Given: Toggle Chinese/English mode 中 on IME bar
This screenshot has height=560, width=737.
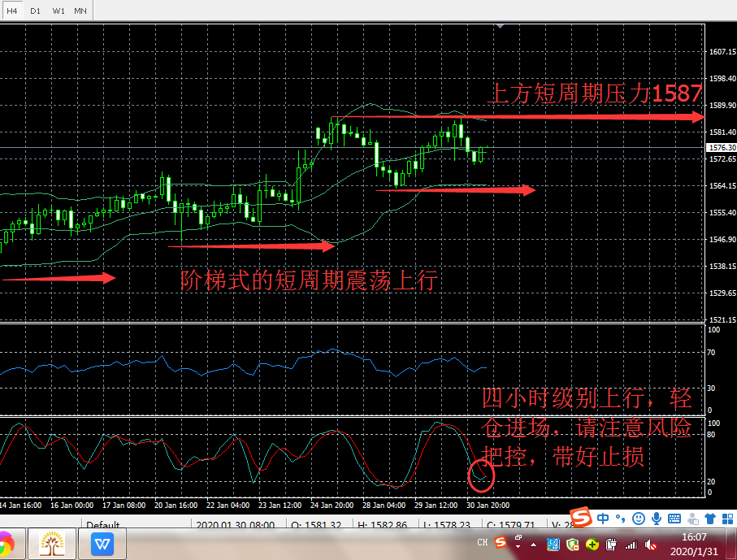Looking at the screenshot, I should 603,519.
